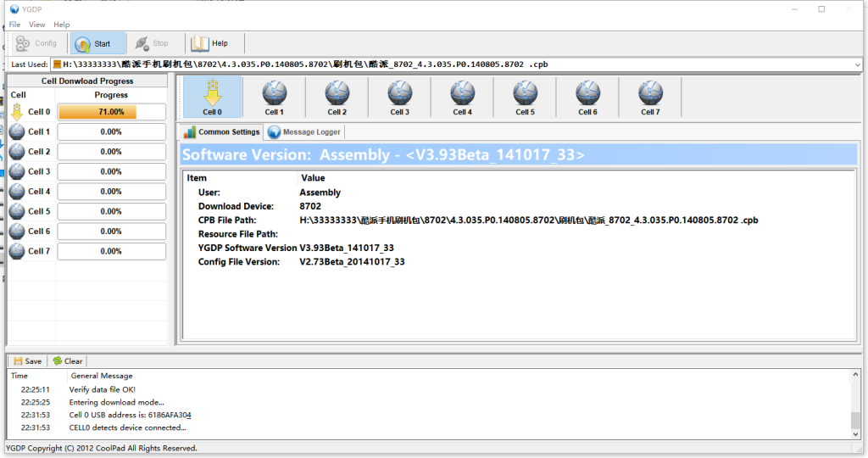Click the Cell 2 icon in progress list
Image resolution: width=868 pixels, height=458 pixels.
17,152
